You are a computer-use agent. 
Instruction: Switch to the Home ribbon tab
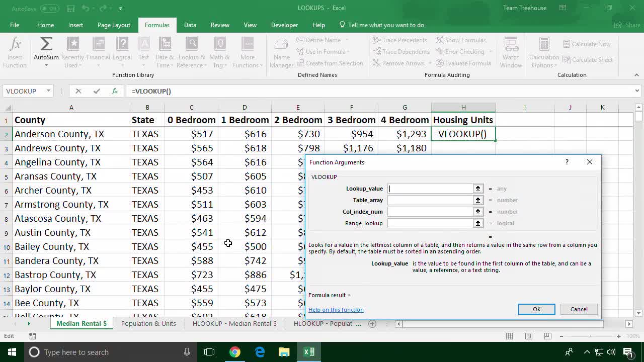click(45, 25)
